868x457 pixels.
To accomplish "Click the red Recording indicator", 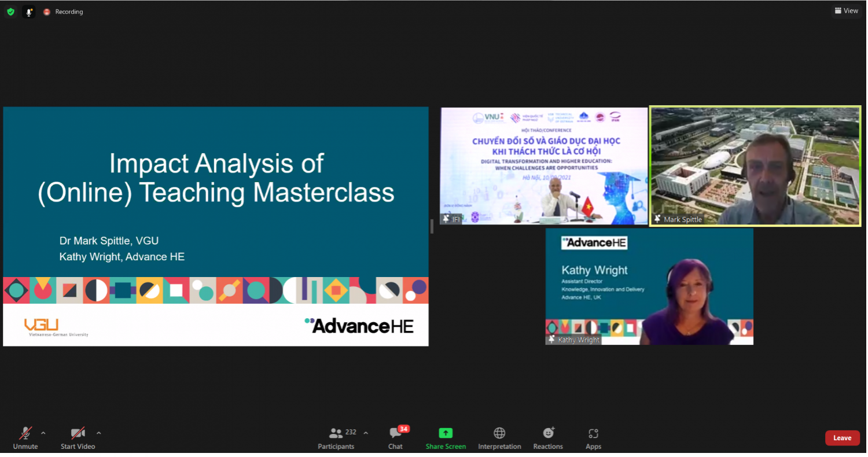I will tap(47, 12).
